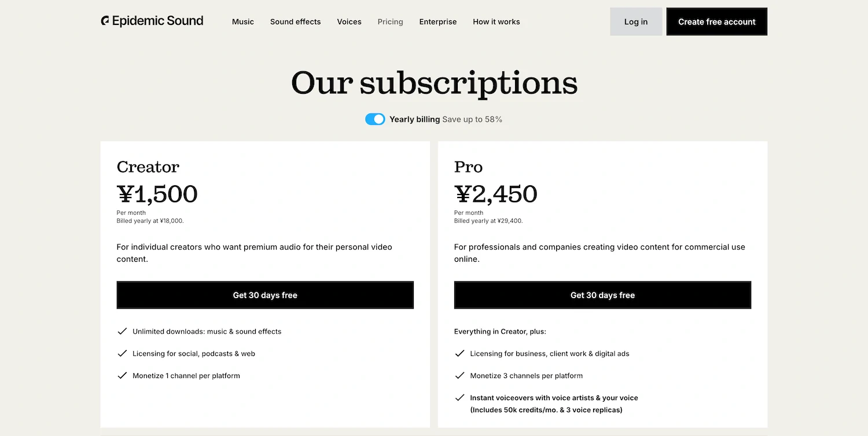Open the Sound effects page

coord(295,22)
